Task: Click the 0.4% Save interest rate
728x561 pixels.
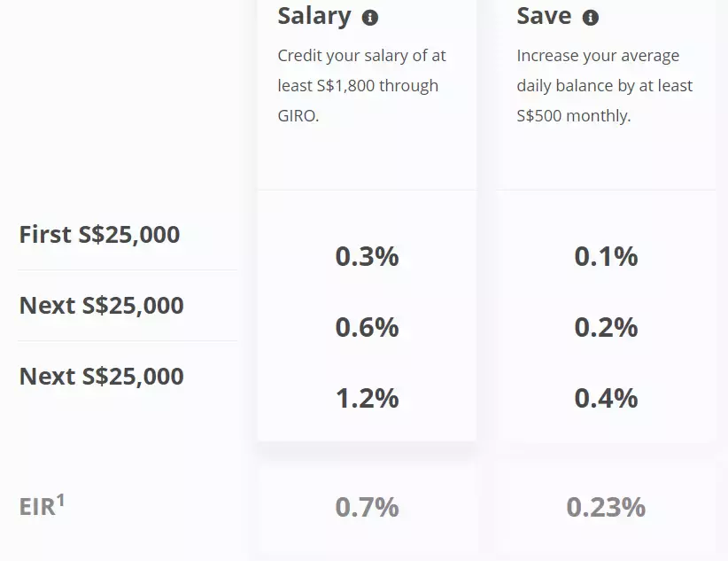Action: 606,399
